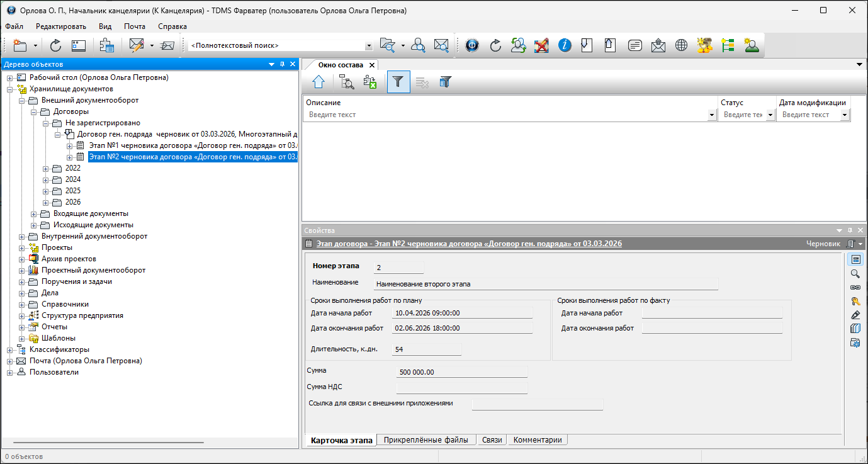
Task: Expand the 2025 folder in the tree
Action: (x=46, y=191)
